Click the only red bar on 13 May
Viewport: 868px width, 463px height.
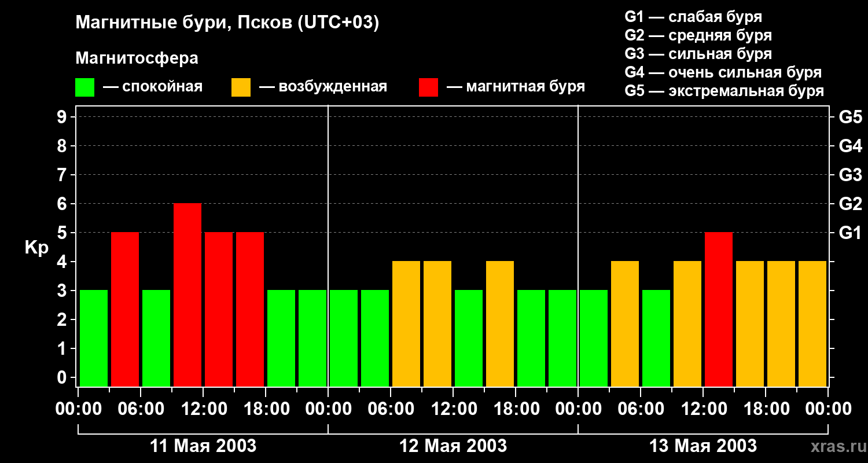pyautogui.click(x=719, y=309)
